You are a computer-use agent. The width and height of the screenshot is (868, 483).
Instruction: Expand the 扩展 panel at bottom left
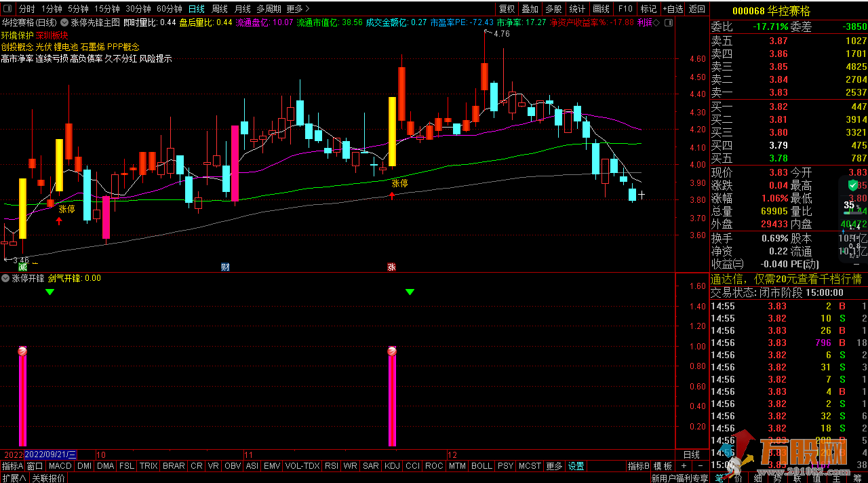14,478
